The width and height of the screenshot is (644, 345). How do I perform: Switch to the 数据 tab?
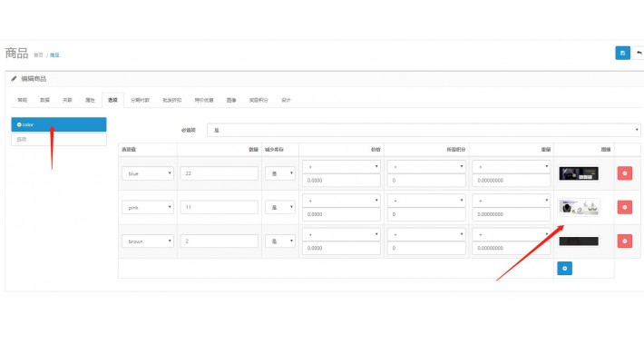click(x=44, y=100)
